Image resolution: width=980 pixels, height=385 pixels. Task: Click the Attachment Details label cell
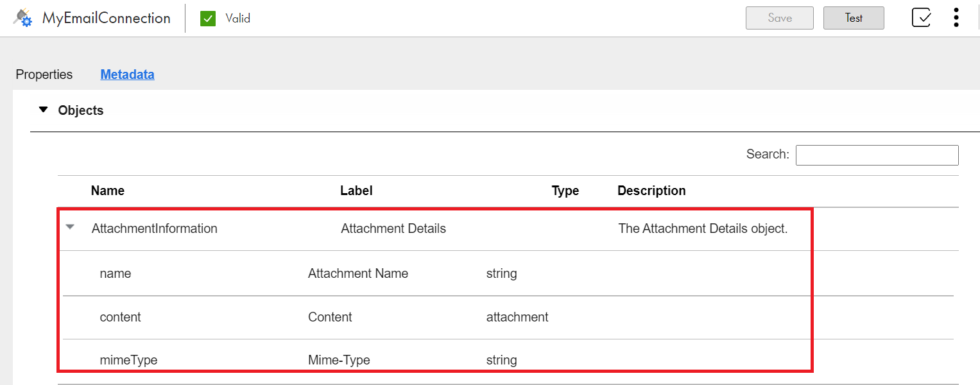393,228
